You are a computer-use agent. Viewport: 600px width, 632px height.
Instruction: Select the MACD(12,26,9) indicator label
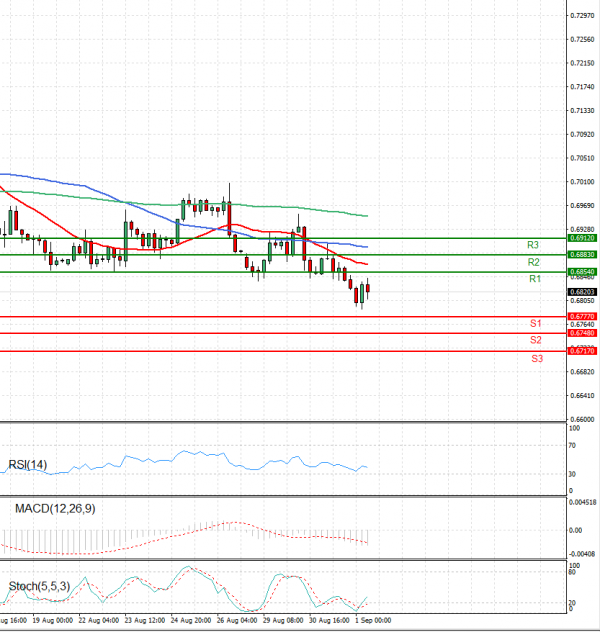[x=56, y=509]
